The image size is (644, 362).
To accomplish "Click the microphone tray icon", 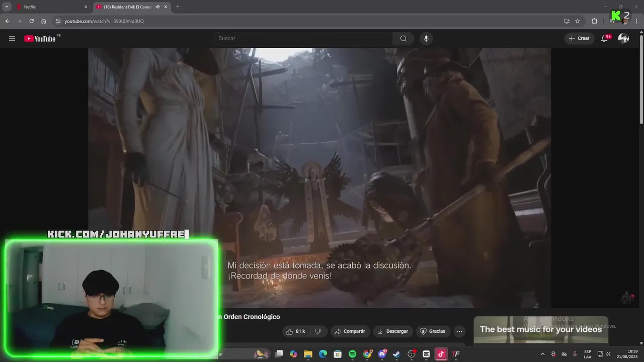I will coord(575,354).
